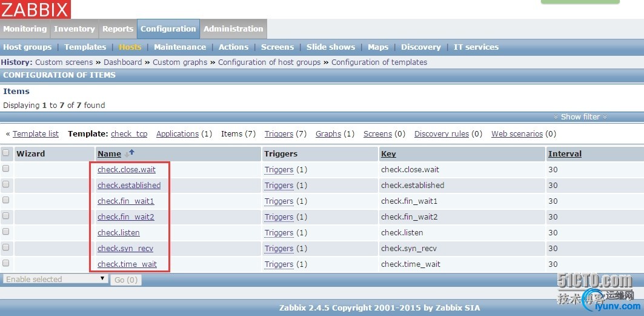The width and height of the screenshot is (644, 316).
Task: Click the Go (0) button
Action: 125,280
